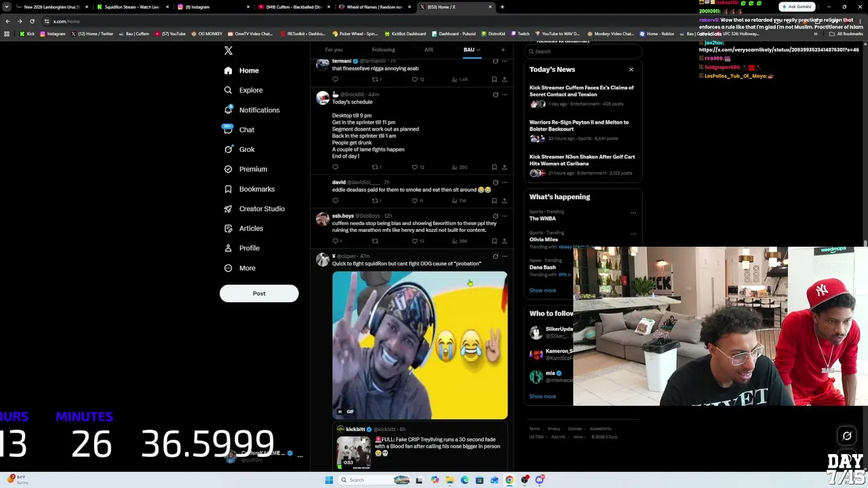Add a new timeline tab with plus

(502, 49)
